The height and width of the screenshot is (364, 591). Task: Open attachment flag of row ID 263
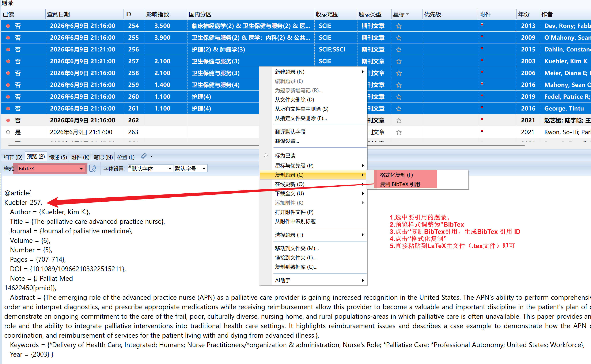pos(482,131)
